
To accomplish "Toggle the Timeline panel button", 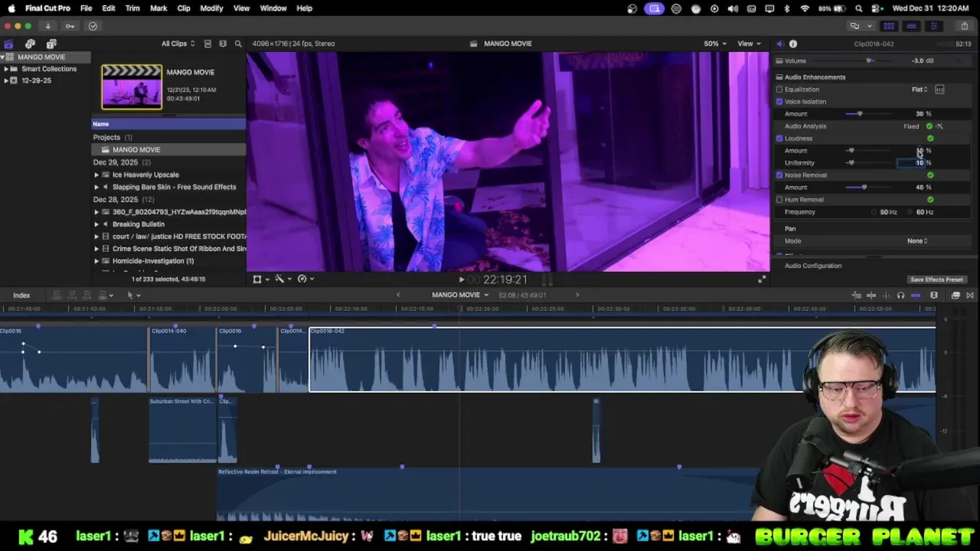I will pos(911,26).
